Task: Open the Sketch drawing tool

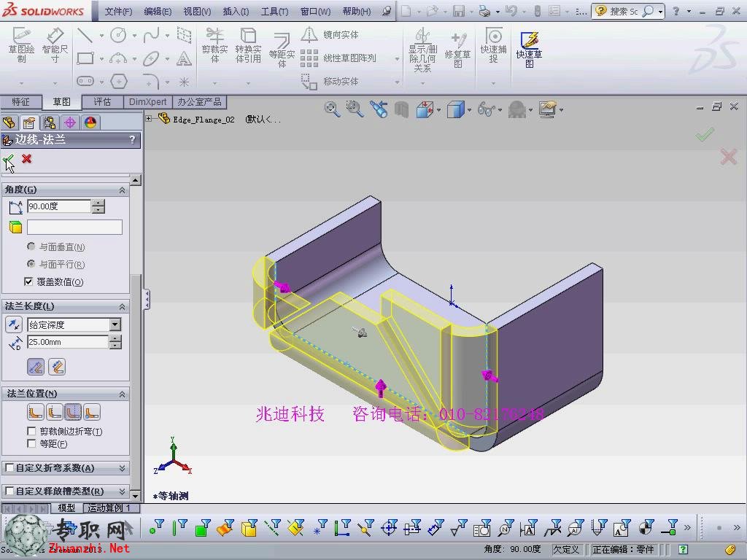Action: click(x=21, y=45)
